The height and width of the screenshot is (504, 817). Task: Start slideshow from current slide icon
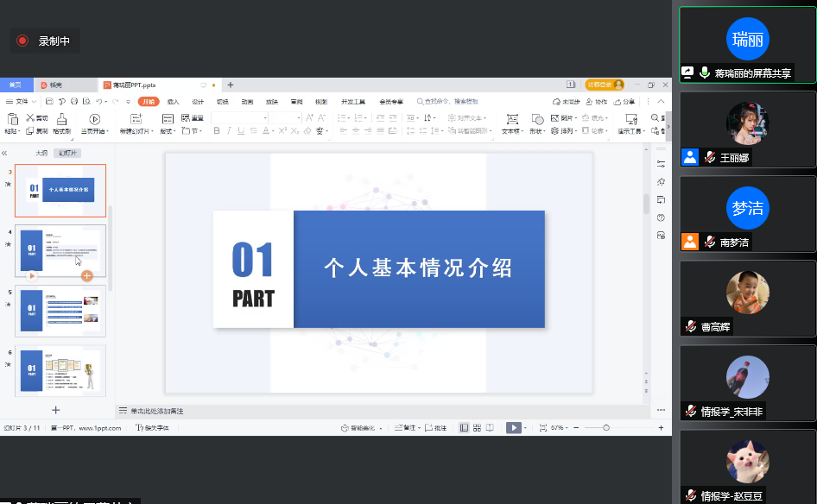pyautogui.click(x=94, y=119)
